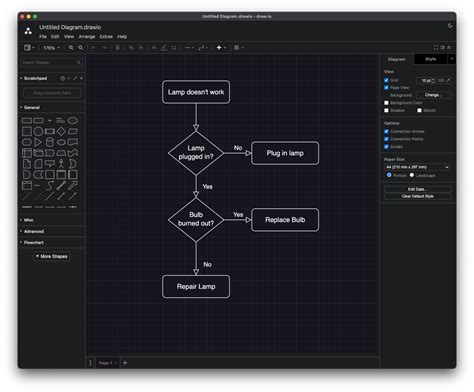Open the table dropdown in toolbar
This screenshot has height=392, width=474.
(x=238, y=48)
